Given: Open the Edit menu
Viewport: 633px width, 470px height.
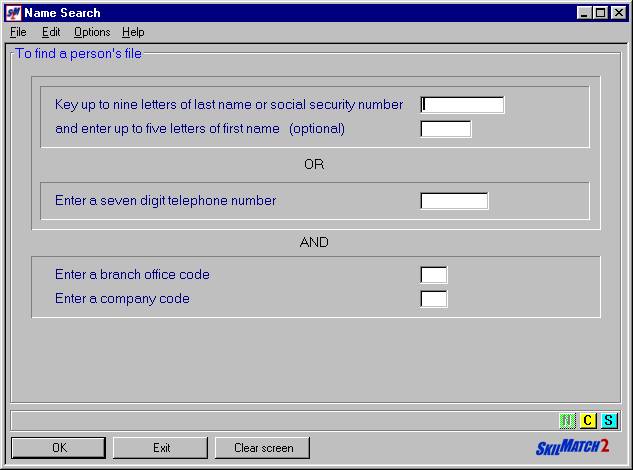Looking at the screenshot, I should 51,32.
